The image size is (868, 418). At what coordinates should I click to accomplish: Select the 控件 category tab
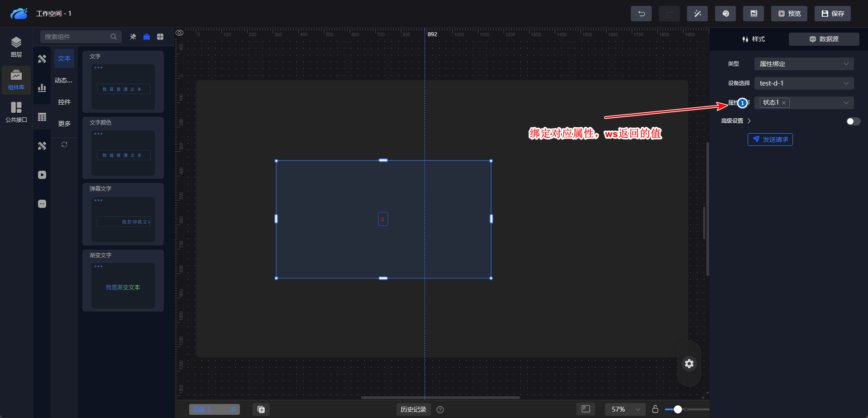pos(64,102)
